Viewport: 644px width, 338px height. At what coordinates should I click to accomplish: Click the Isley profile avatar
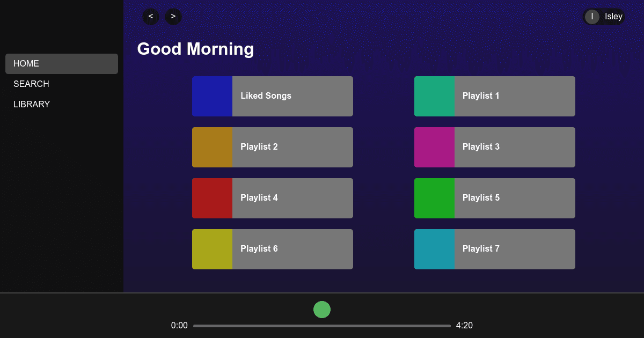[592, 17]
